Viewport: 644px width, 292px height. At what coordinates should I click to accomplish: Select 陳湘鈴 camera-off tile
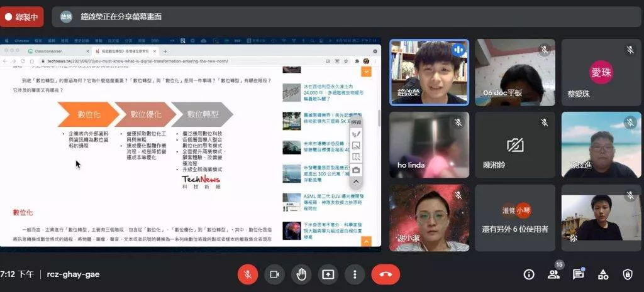[x=515, y=145]
